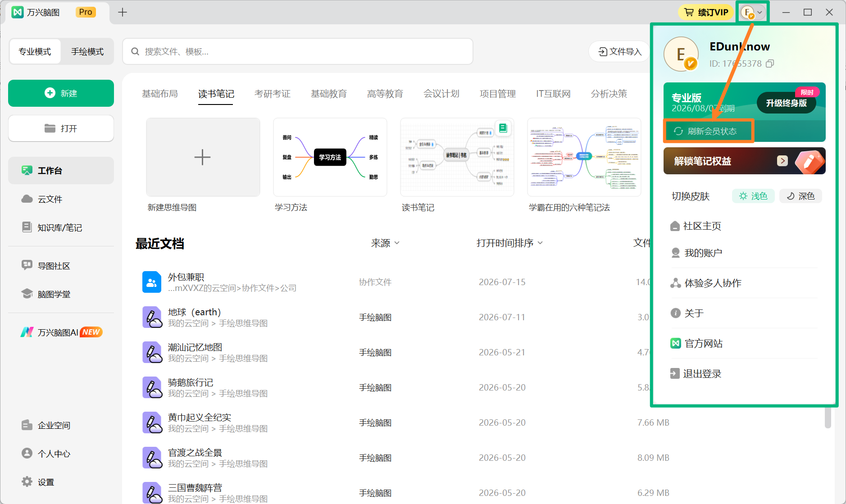
Task: Click the E profile avatar in account panel
Action: click(x=681, y=54)
